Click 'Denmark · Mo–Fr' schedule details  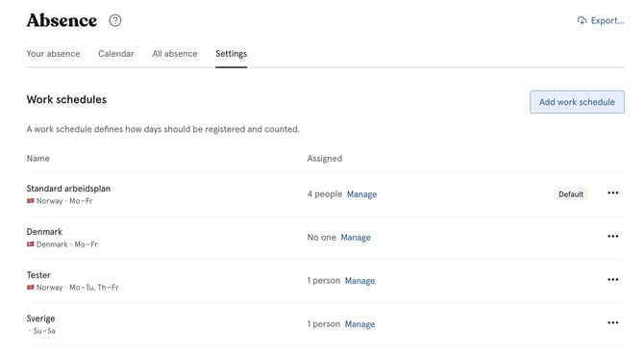(x=67, y=244)
